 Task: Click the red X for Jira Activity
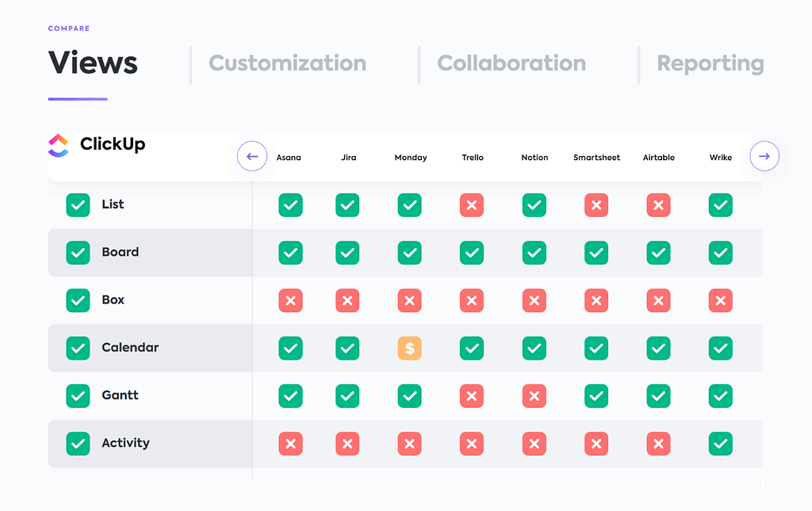point(347,444)
